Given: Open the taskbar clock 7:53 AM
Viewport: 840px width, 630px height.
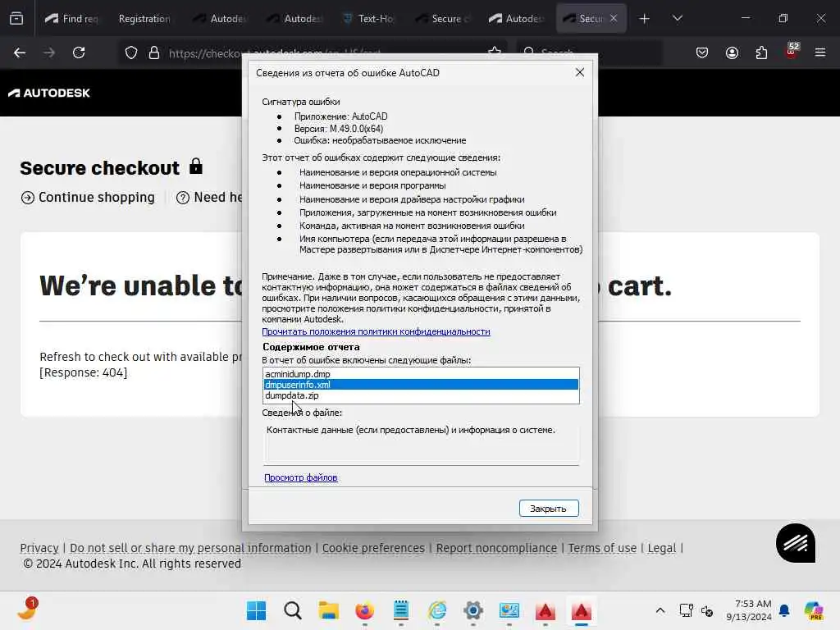Looking at the screenshot, I should coord(750,610).
